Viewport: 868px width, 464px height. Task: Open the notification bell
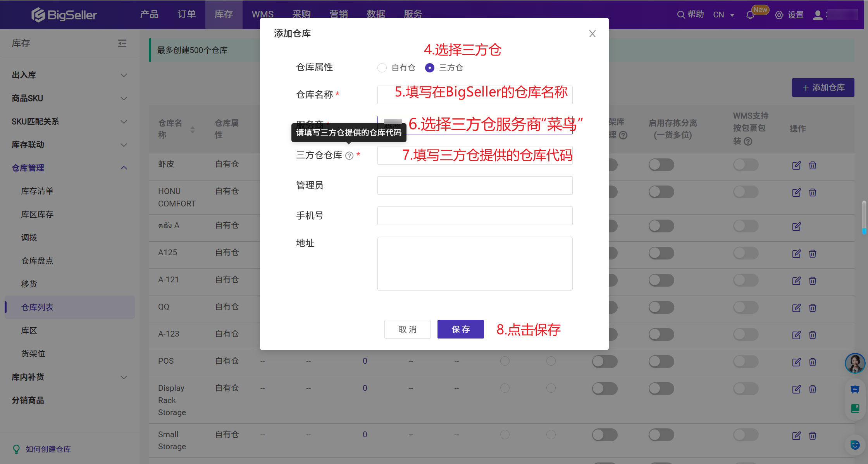click(x=750, y=15)
